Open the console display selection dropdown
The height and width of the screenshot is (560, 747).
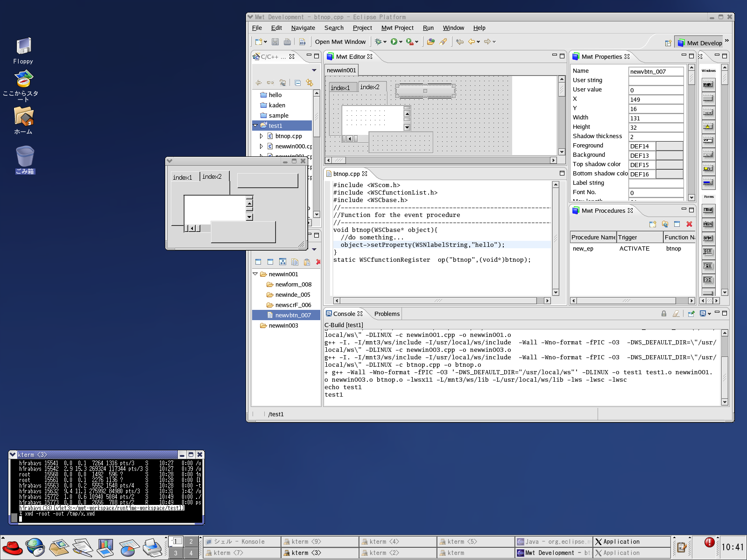[x=709, y=314]
